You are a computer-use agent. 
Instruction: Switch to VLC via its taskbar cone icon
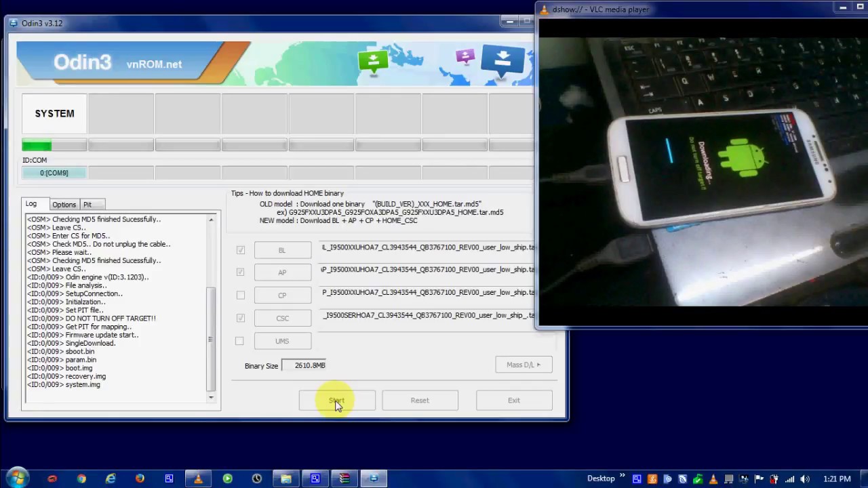[198, 479]
